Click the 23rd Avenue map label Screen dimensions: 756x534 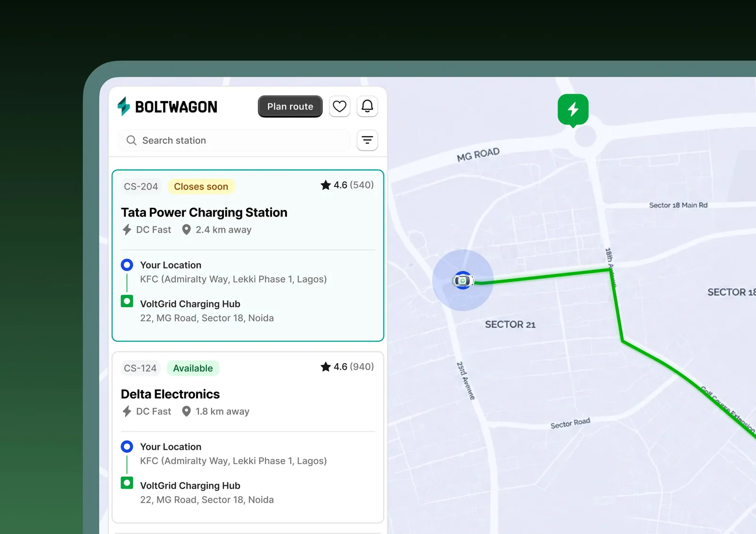466,381
